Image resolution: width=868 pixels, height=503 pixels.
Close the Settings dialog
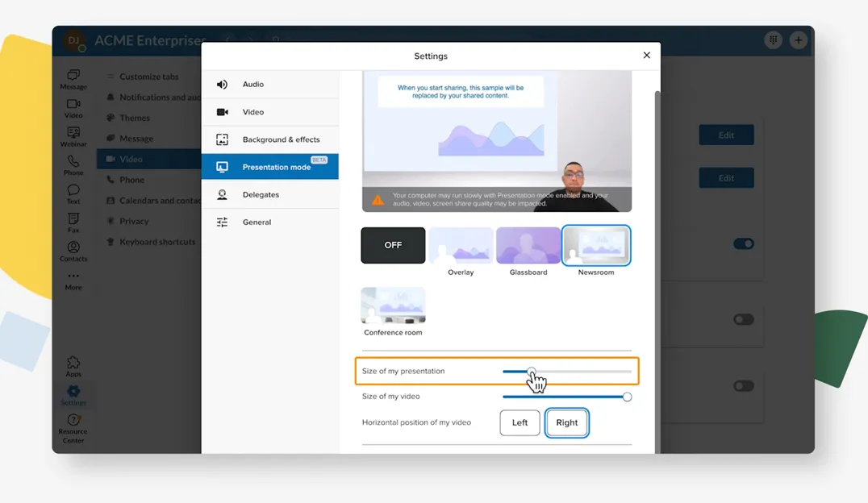pyautogui.click(x=646, y=56)
